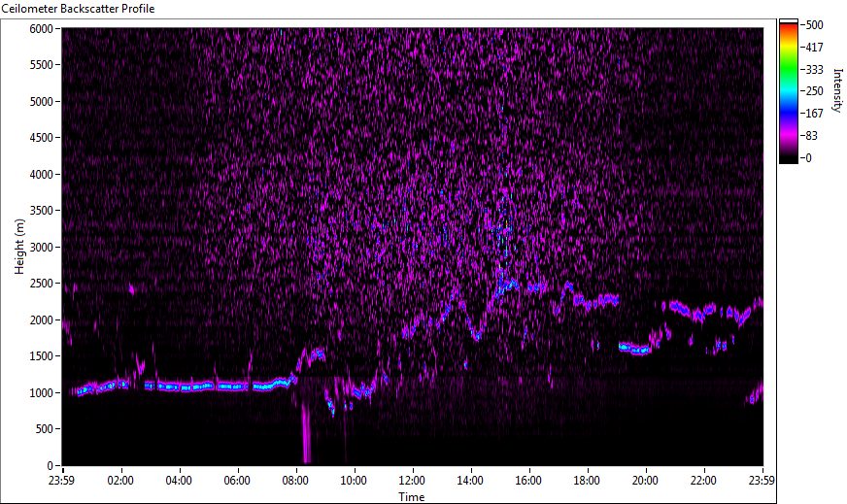Click the 167 intensity scale value
Screen dimensions: 847x504
coord(814,114)
